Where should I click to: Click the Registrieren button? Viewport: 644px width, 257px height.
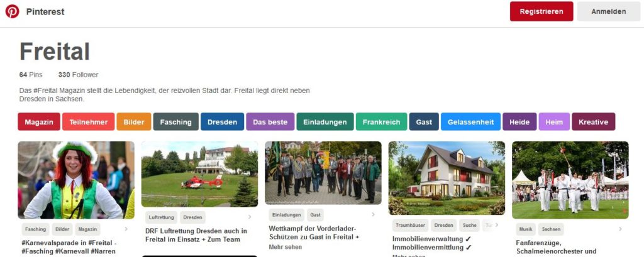click(541, 11)
